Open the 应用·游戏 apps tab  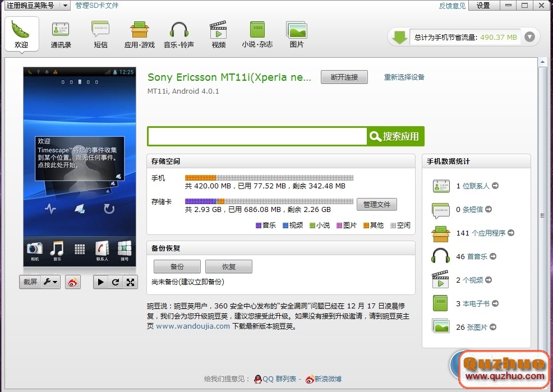[x=140, y=35]
